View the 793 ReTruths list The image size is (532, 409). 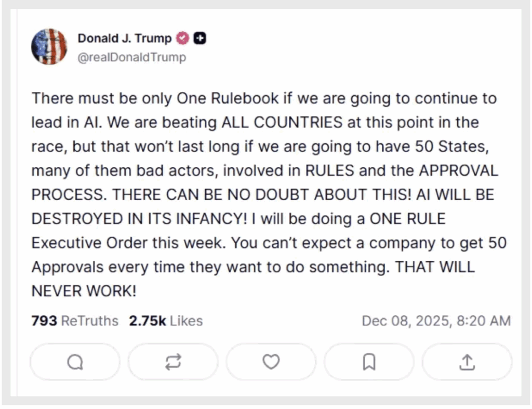click(75, 321)
